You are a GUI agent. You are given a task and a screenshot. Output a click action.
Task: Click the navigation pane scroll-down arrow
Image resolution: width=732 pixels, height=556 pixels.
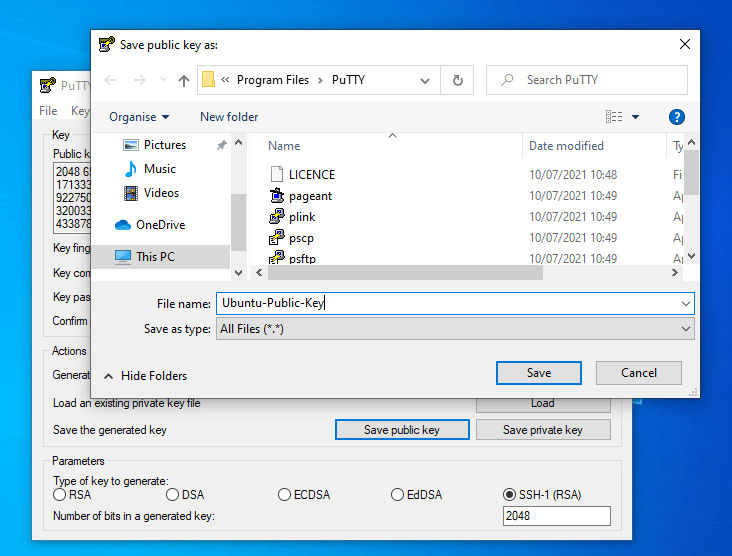tap(239, 273)
